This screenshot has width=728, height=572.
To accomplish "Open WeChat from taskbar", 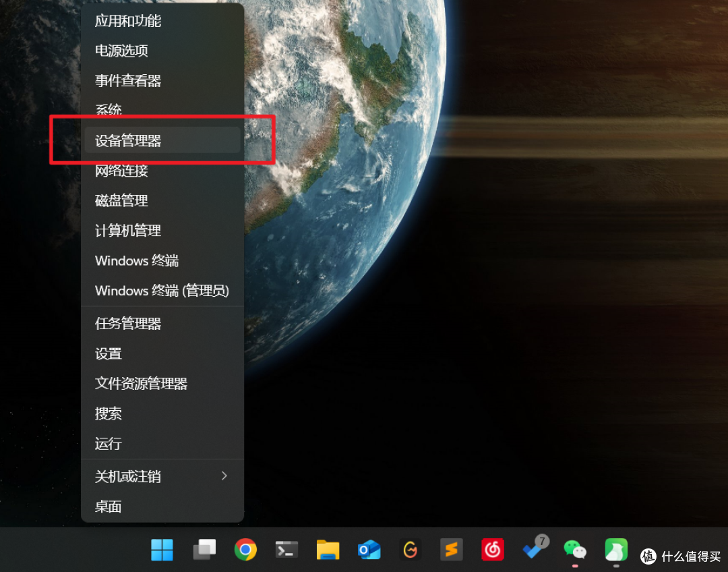I will (x=575, y=550).
